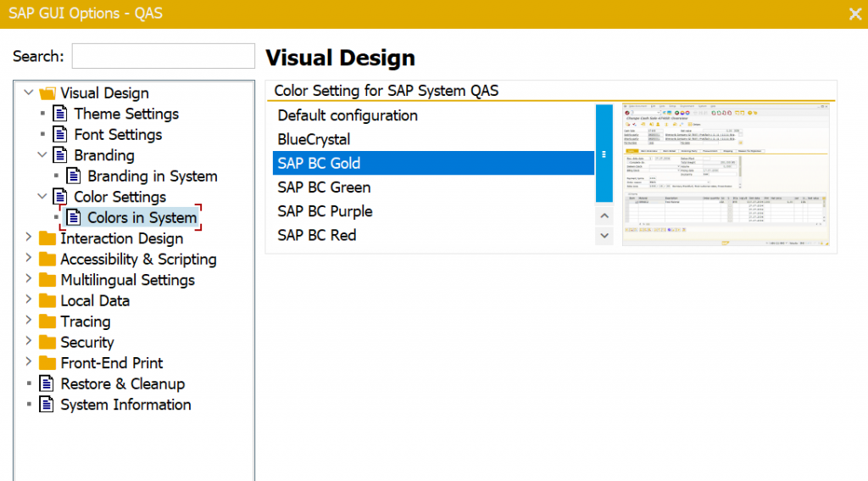
Task: Click the color theme preview thumbnail
Action: click(726, 175)
